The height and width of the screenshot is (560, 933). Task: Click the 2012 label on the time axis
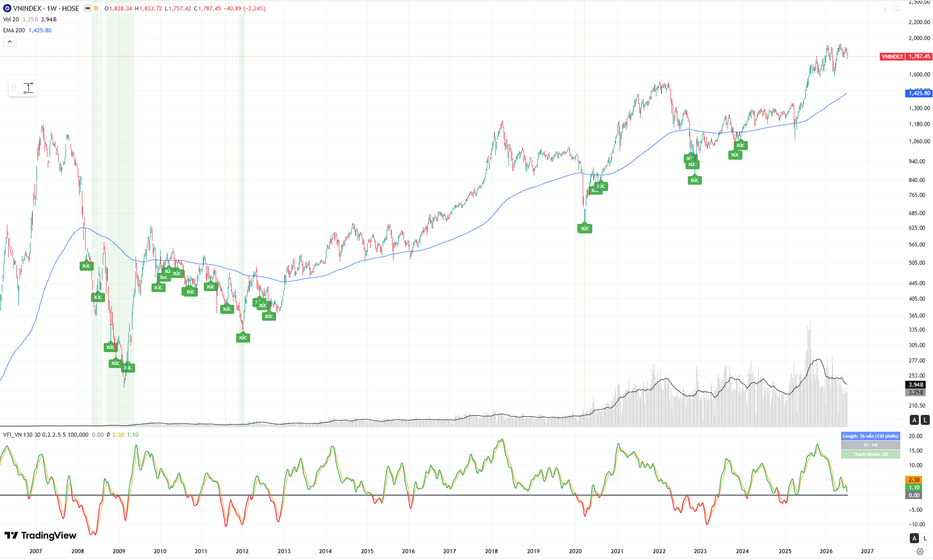(242, 551)
